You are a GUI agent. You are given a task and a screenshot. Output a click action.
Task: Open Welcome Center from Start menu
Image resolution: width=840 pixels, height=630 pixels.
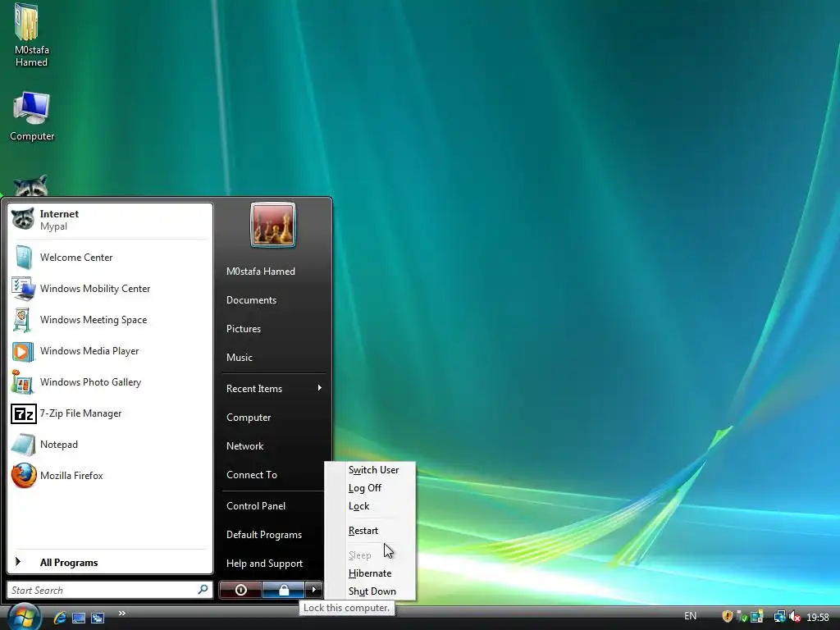tap(110, 257)
